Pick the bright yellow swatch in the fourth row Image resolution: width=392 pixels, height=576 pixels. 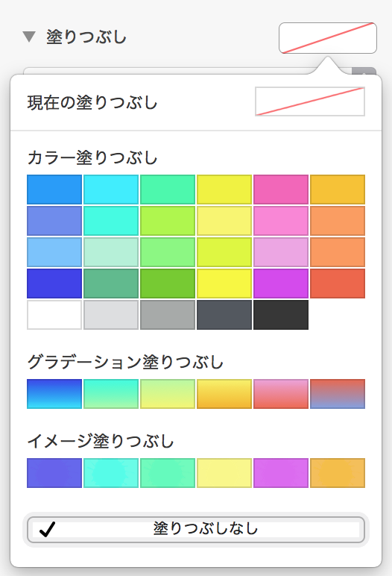[x=224, y=284]
